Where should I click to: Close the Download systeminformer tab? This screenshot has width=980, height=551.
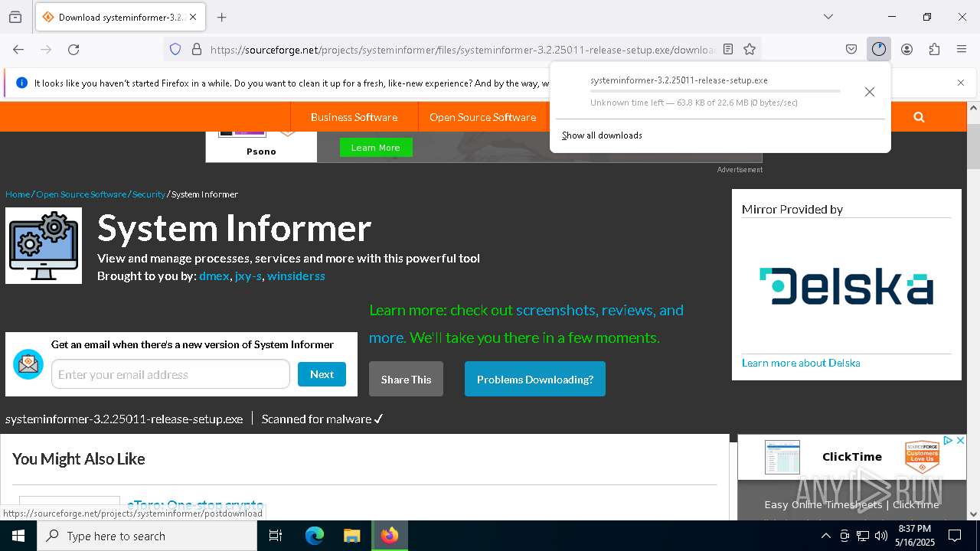(193, 17)
